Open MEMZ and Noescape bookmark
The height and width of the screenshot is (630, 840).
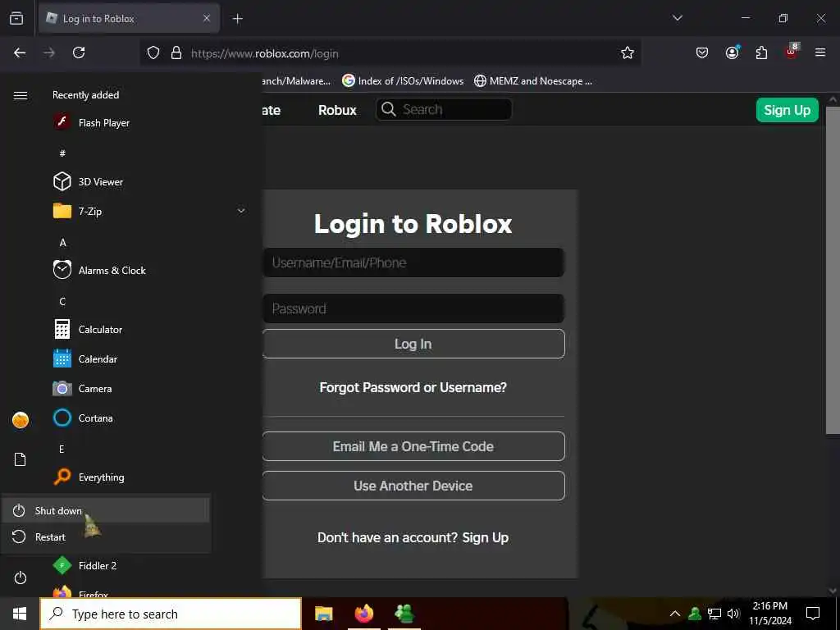pos(533,81)
